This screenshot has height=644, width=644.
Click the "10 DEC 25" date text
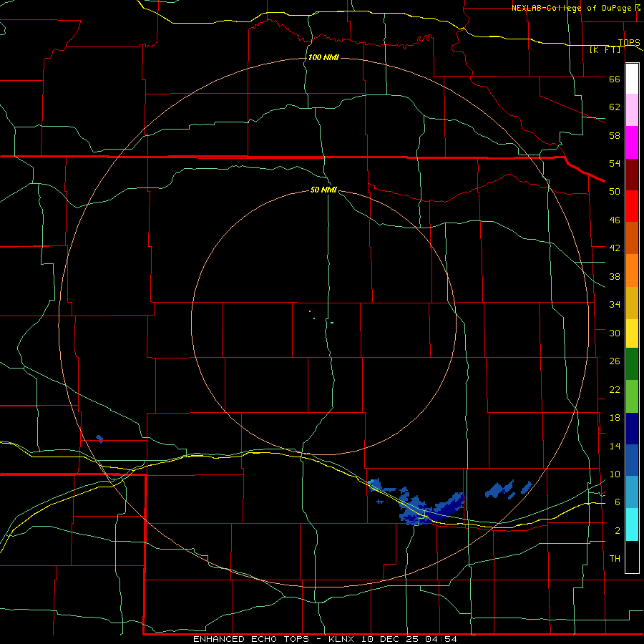(x=389, y=639)
